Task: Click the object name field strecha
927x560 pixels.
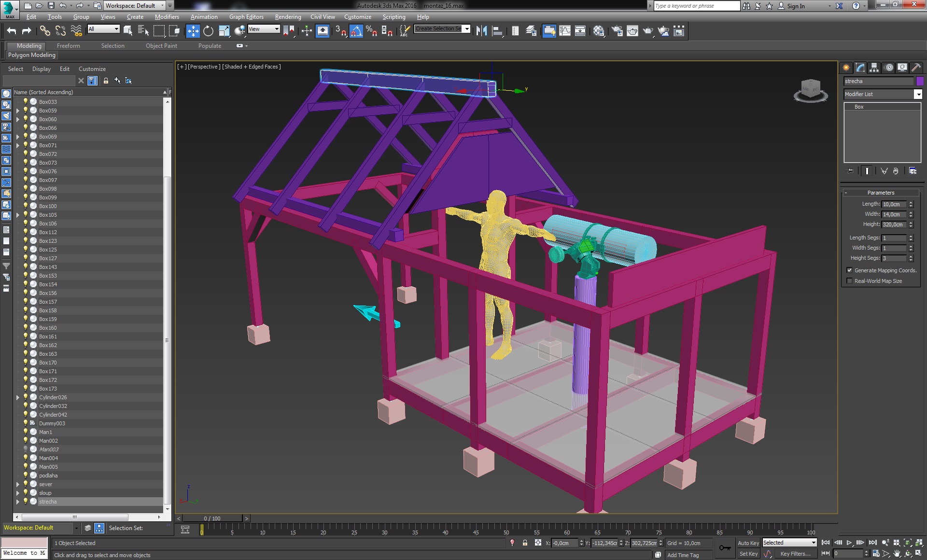Action: 879,81
